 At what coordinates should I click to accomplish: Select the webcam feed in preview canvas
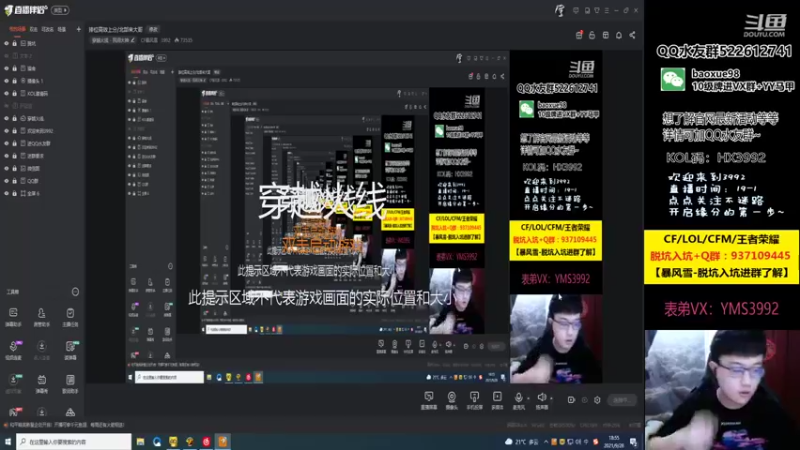pyautogui.click(x=556, y=339)
